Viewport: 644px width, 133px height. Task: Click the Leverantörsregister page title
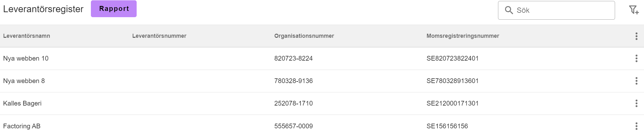click(x=43, y=9)
